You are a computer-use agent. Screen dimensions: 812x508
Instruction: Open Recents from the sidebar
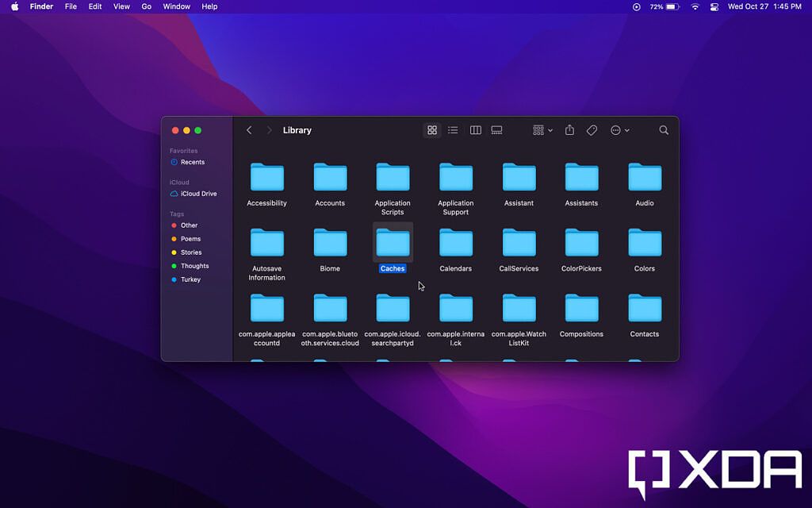(190, 162)
